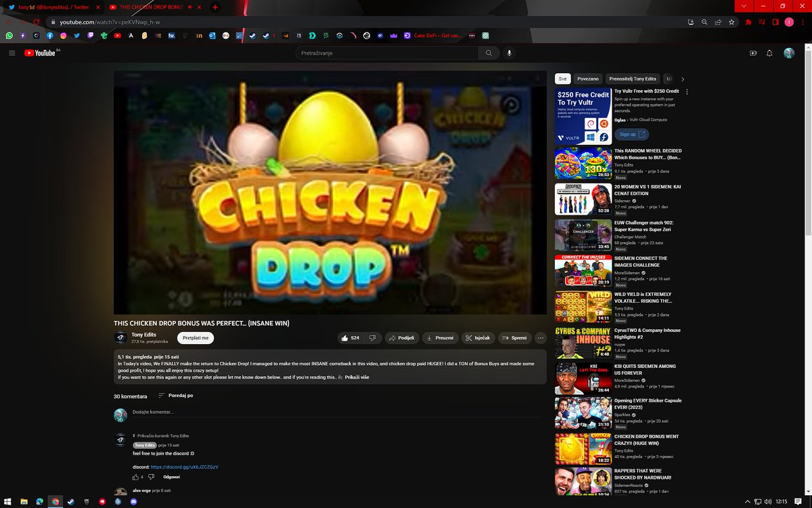The image size is (812, 508).
Task: Click the address bar URL
Action: 110,22
